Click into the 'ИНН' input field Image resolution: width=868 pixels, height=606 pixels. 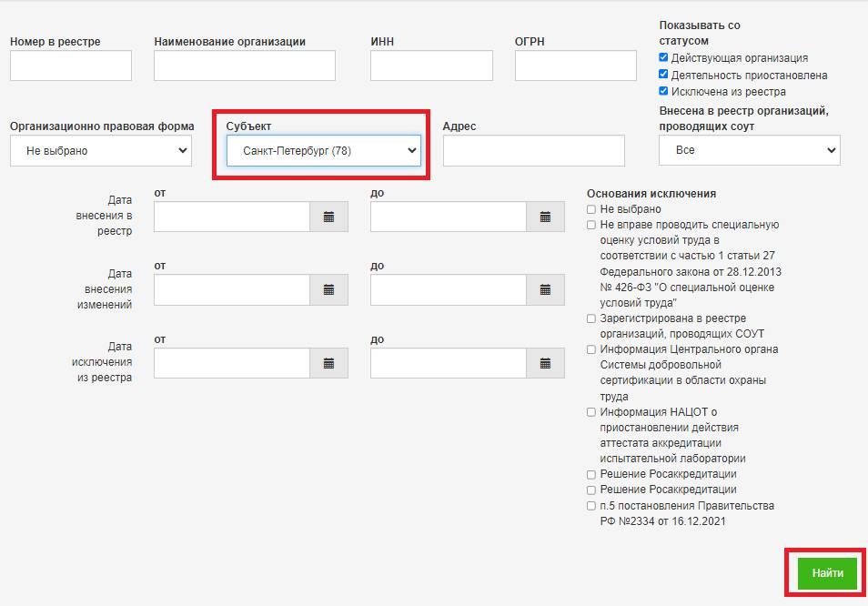click(x=431, y=66)
